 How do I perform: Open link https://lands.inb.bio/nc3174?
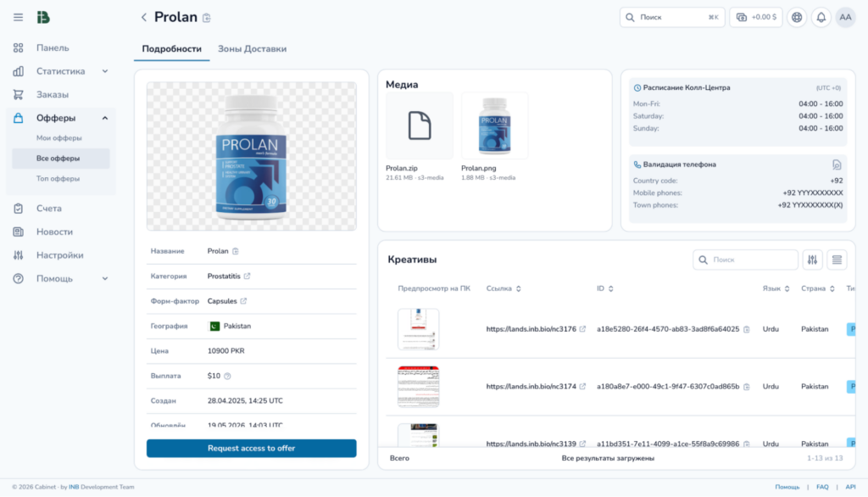531,387
